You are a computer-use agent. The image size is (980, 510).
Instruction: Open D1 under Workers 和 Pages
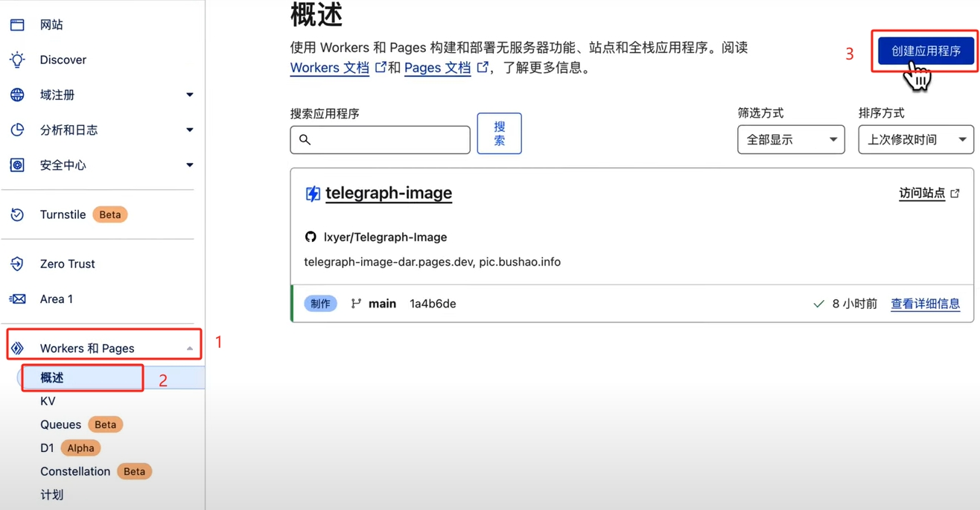(x=47, y=448)
